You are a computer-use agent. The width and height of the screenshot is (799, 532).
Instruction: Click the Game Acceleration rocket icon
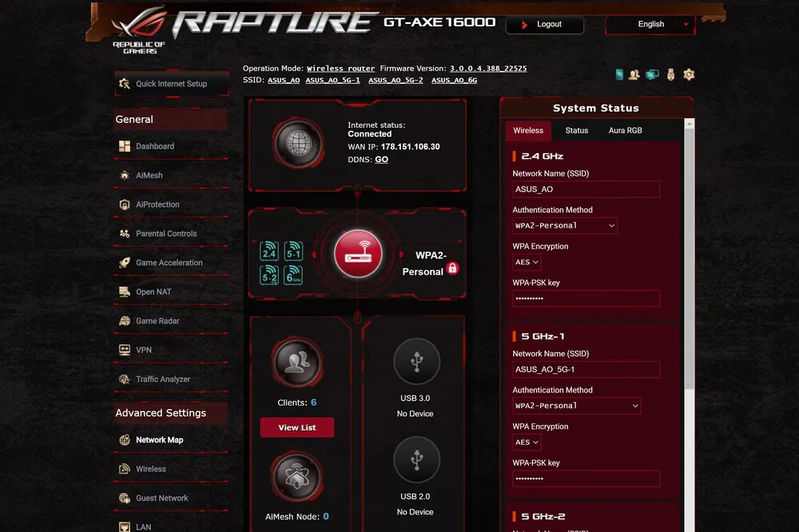click(x=125, y=263)
